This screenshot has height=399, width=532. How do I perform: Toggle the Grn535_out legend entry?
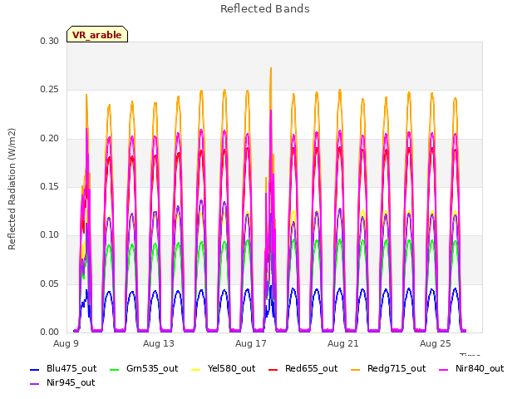click(144, 369)
